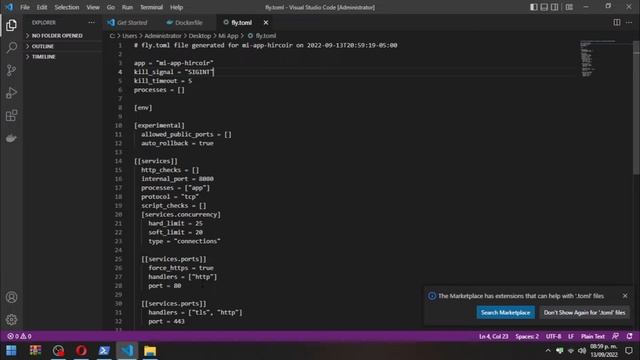Toggle the bottom panel layout icon
The width and height of the screenshot is (640, 360).
[544, 7]
